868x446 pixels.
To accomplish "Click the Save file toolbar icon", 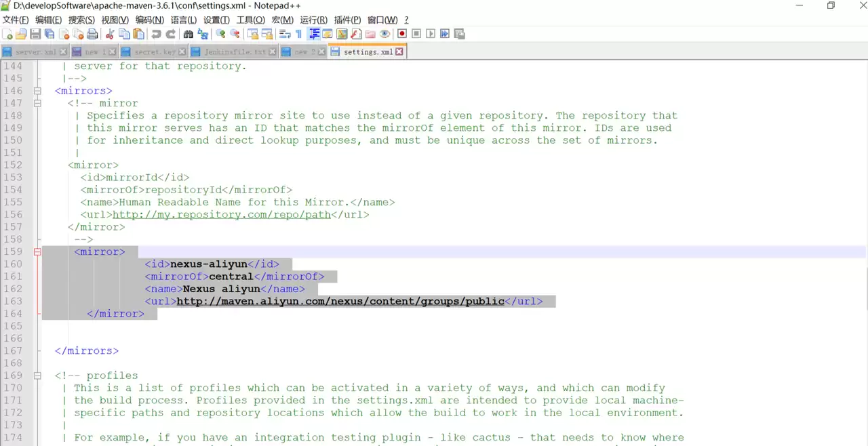I will [35, 34].
